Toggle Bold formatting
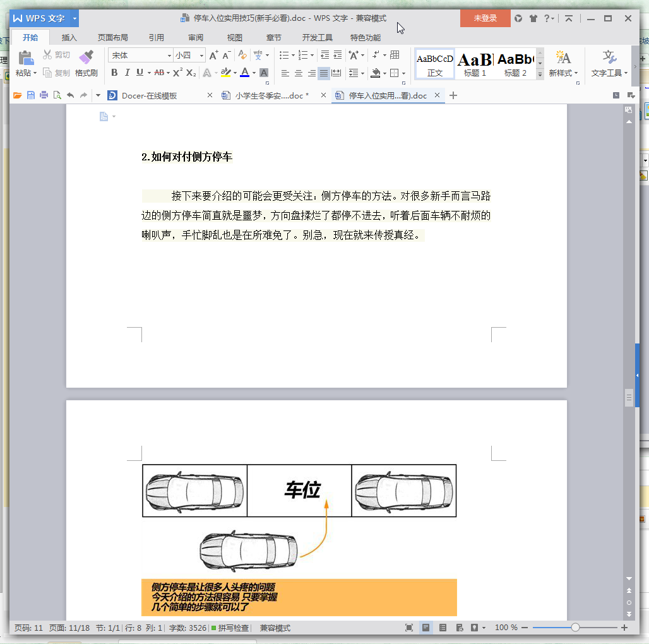Viewport: 649px width, 644px height. pos(114,73)
